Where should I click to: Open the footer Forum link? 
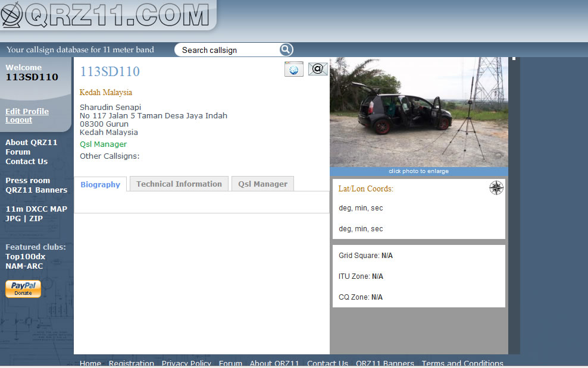(230, 363)
